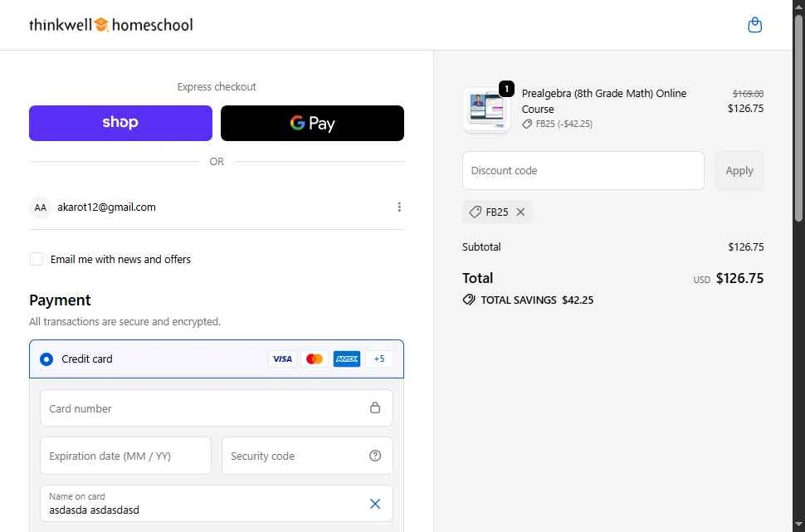The image size is (805, 532).
Task: Click the Prealgebra Online Course product title
Action: click(x=604, y=101)
